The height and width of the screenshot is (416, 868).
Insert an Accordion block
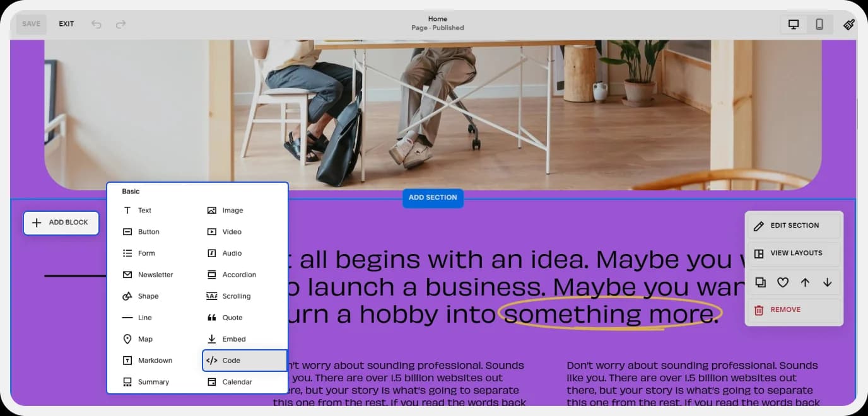point(238,275)
